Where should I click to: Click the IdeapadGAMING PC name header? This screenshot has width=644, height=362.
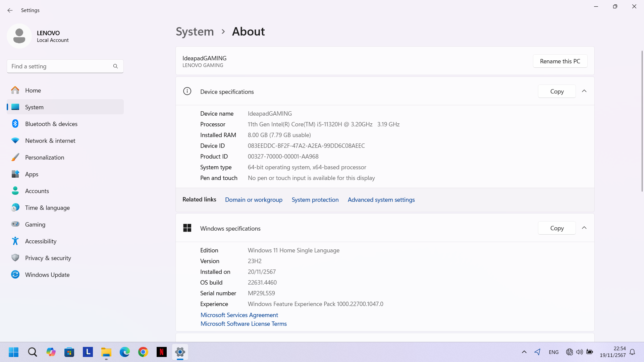point(204,58)
